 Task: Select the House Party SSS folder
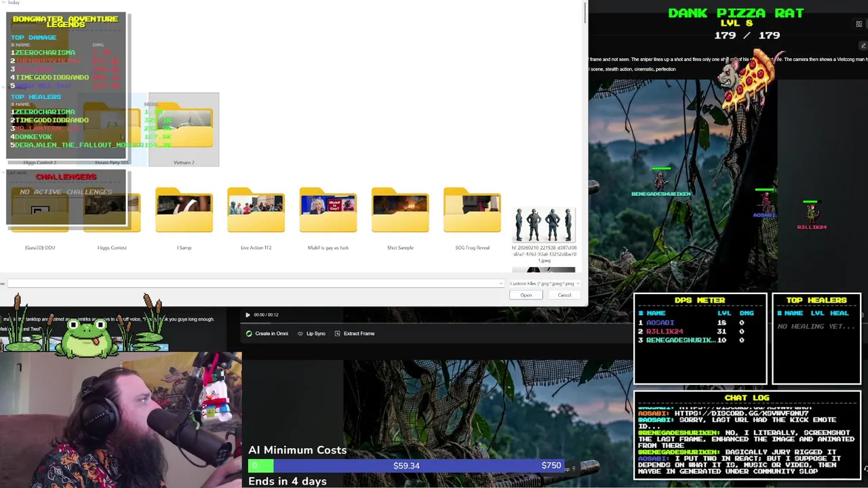click(x=112, y=130)
